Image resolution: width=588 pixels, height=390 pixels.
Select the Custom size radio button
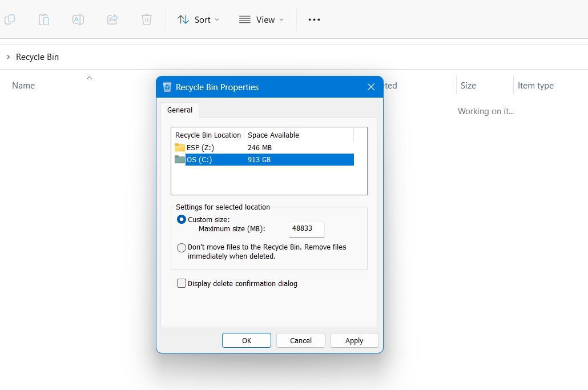(x=181, y=219)
